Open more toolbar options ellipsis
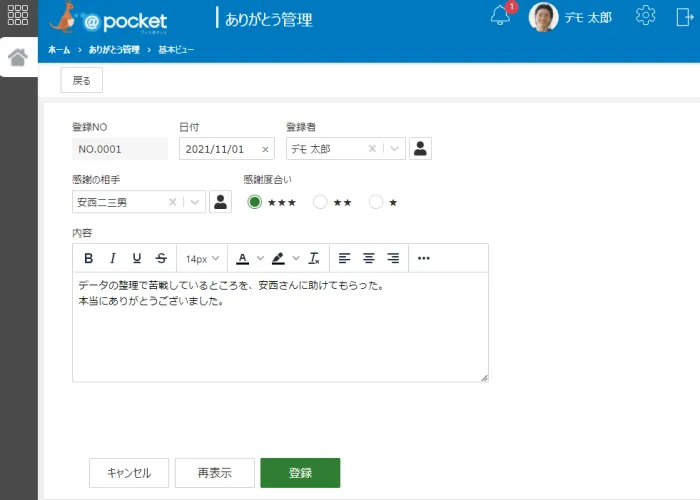Screen dimensions: 700x500 click(423, 258)
